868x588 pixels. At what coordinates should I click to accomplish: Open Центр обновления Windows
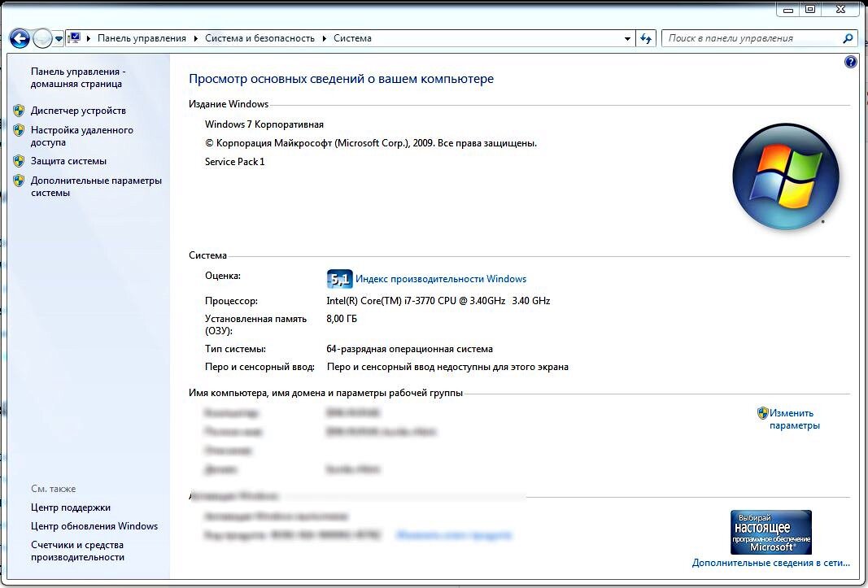[94, 526]
